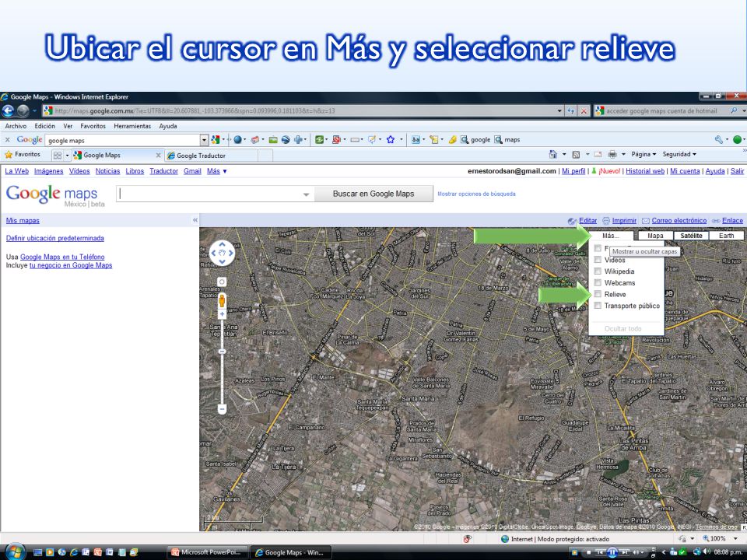This screenshot has width=747, height=560.
Task: Click the Google Toolbar search text field
Action: click(x=124, y=140)
